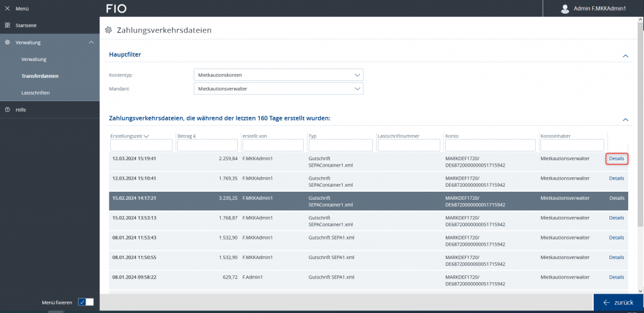The height and width of the screenshot is (313, 644).
Task: Click the user avatar icon for Admin F.MKKAdmin1
Action: point(564,8)
